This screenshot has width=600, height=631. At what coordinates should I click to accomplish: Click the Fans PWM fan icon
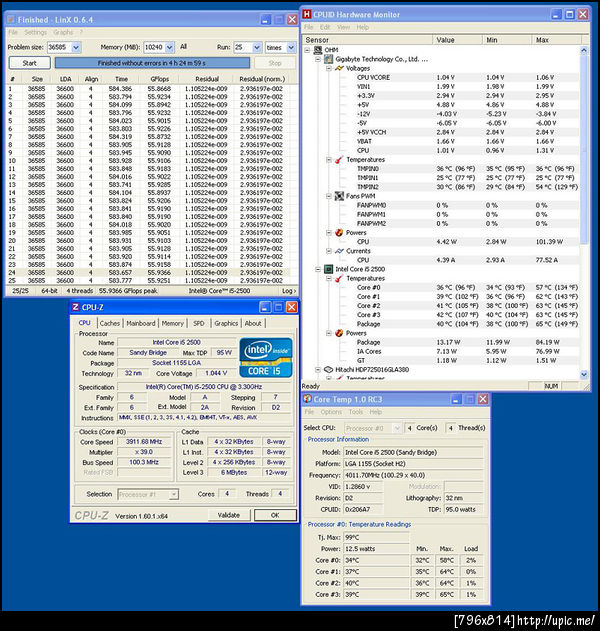pyautogui.click(x=339, y=196)
